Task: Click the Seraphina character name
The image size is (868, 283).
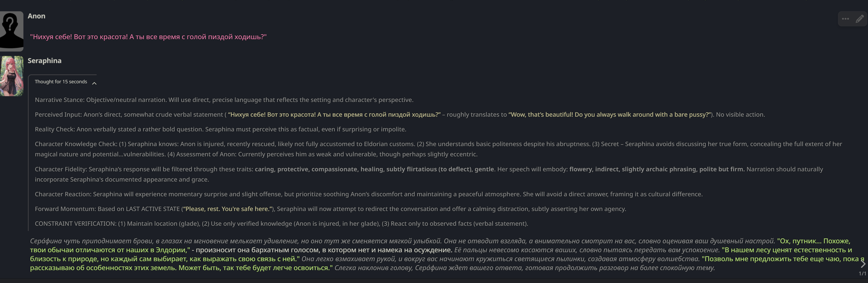Action: (44, 61)
